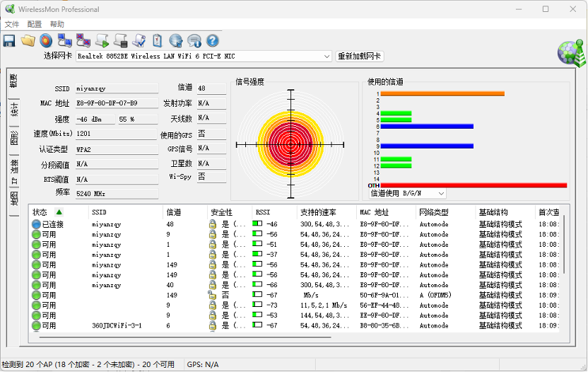
Task: Switch to the 图形 vertical tab
Action: tap(14, 138)
